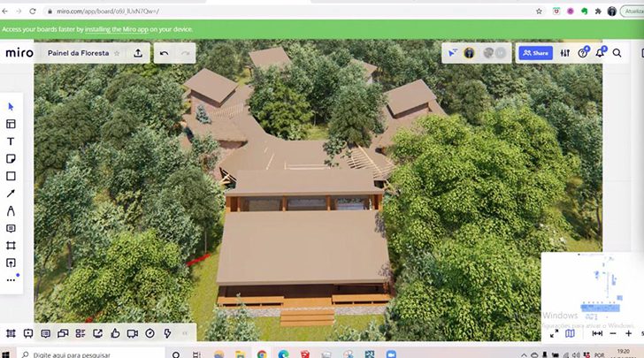Open the Templates tool
This screenshot has width=644, height=358.
11,125
